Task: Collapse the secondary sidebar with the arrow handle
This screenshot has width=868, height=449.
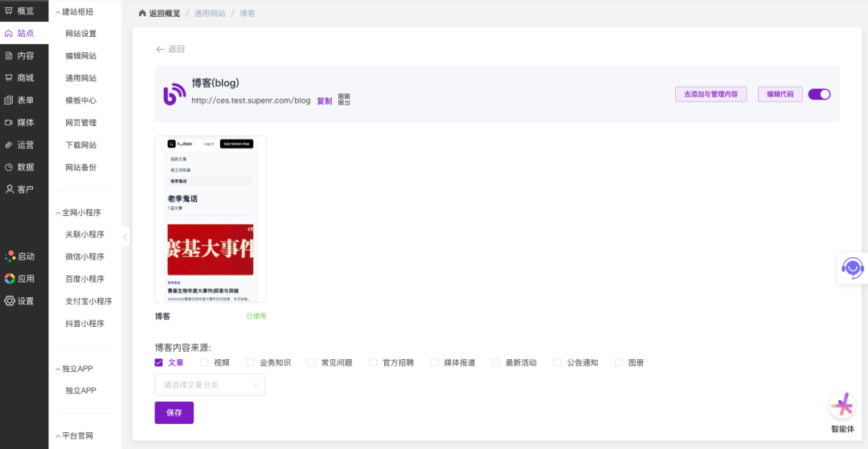Action: coord(125,237)
